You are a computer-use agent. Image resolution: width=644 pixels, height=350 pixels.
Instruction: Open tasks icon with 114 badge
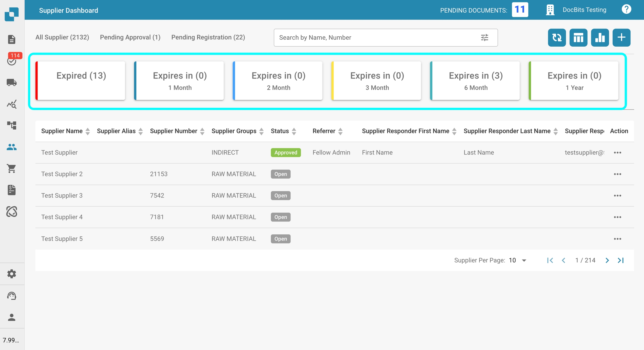[11, 61]
